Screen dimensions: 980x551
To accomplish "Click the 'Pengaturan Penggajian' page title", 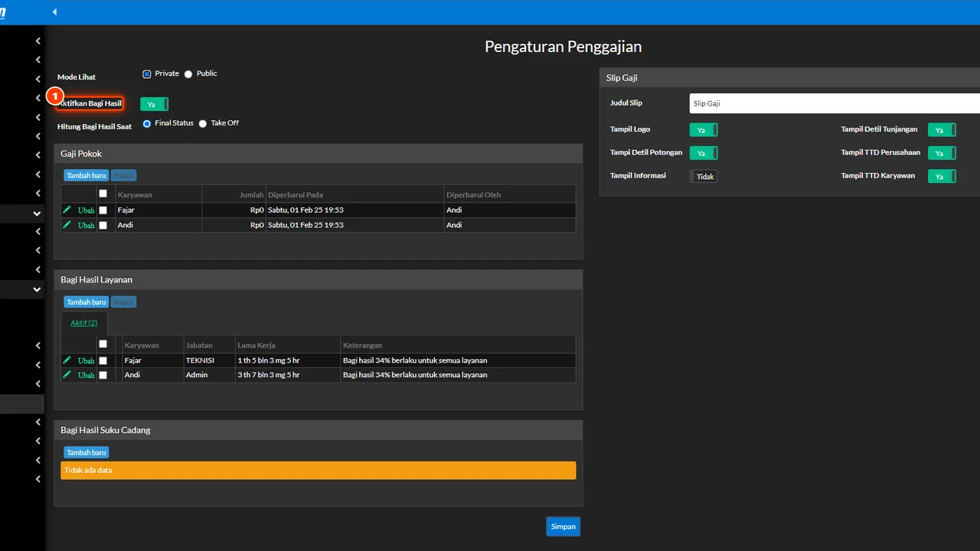I will pos(563,47).
